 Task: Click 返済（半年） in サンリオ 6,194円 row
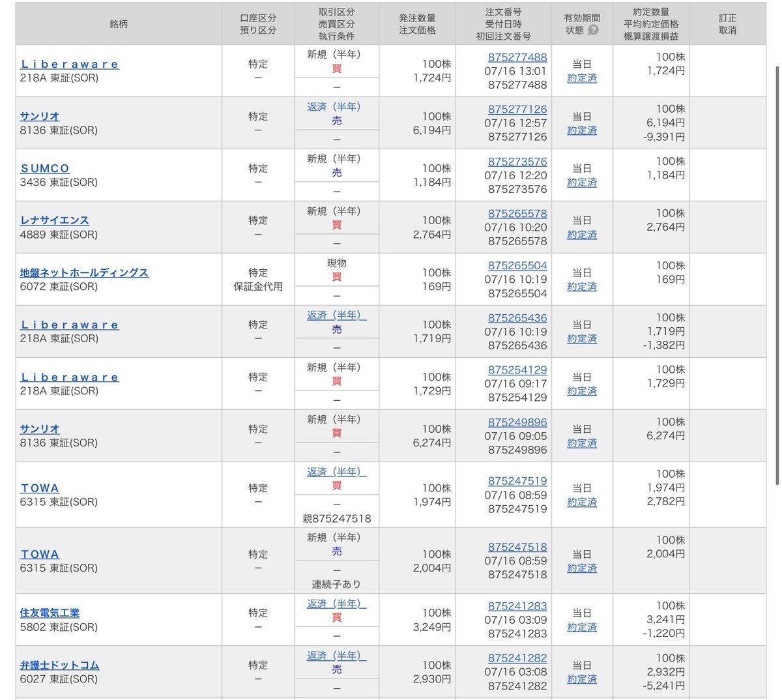tap(334, 106)
